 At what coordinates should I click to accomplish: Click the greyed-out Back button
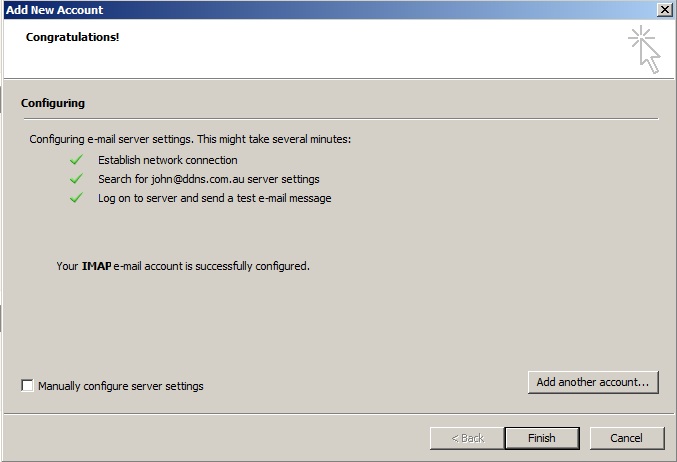(467, 438)
